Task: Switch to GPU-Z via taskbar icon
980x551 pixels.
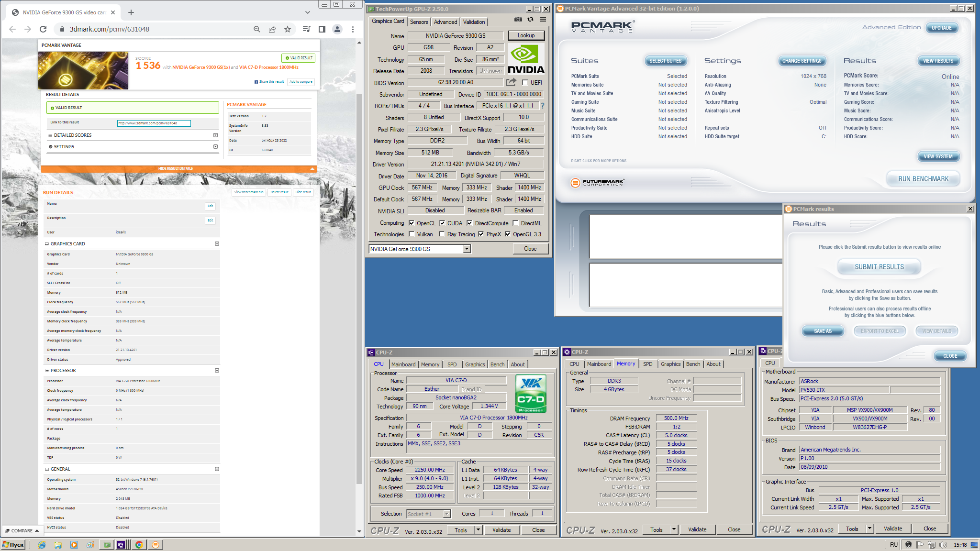Action: tap(107, 545)
